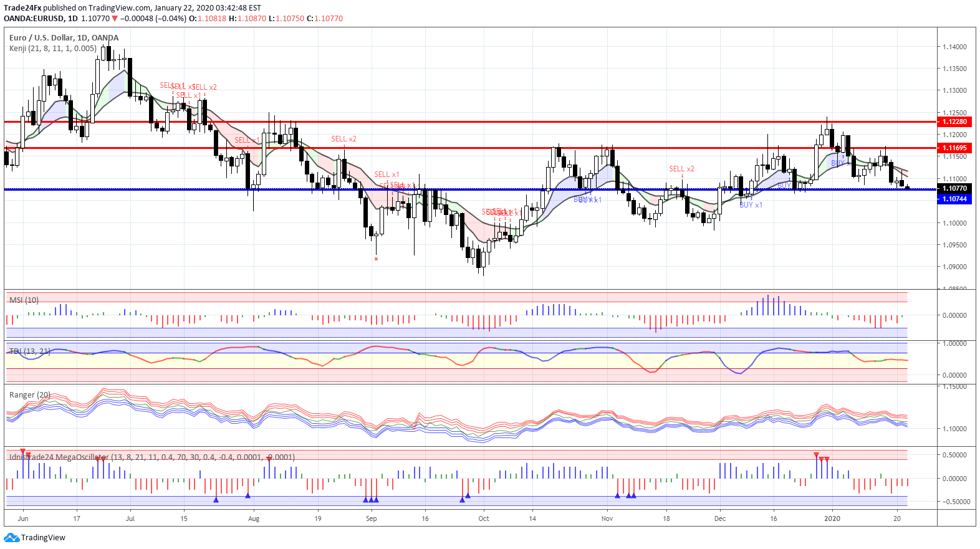Screen dimensions: 980x549
Task: Select the Nov label on the time axis
Action: (x=607, y=518)
